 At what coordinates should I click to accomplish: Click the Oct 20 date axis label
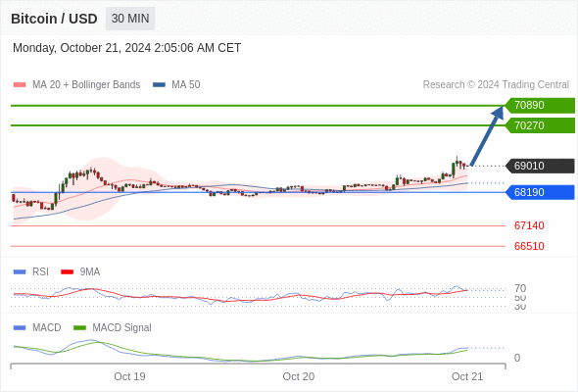coord(298,376)
